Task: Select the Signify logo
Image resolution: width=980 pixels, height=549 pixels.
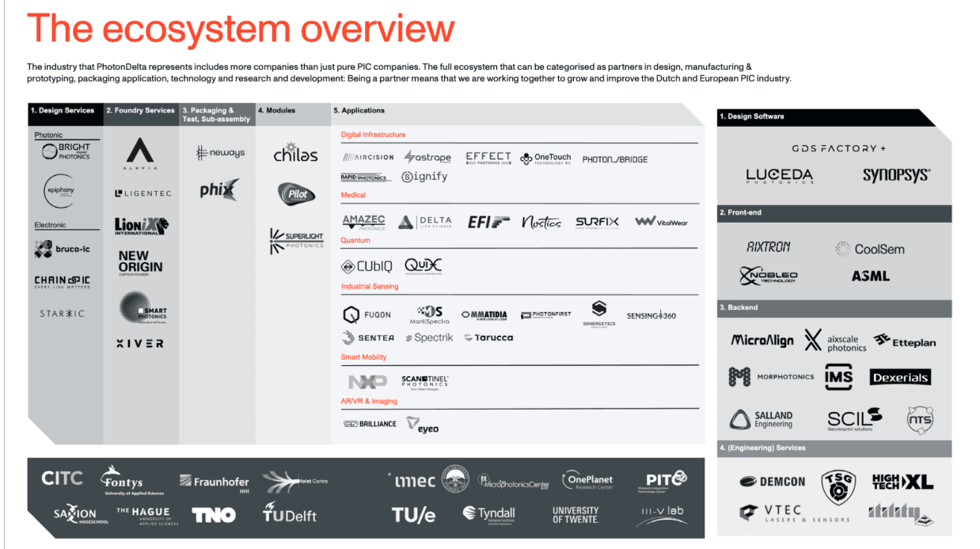Action: 424,177
